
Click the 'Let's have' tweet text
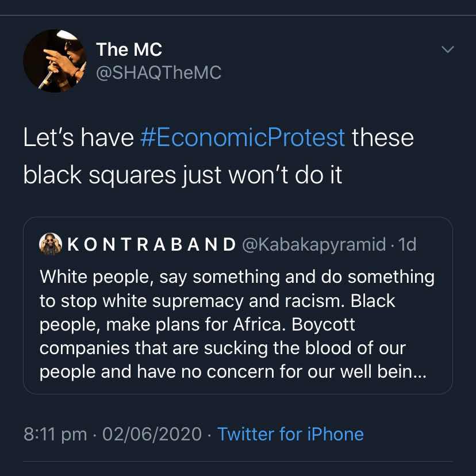point(78,137)
